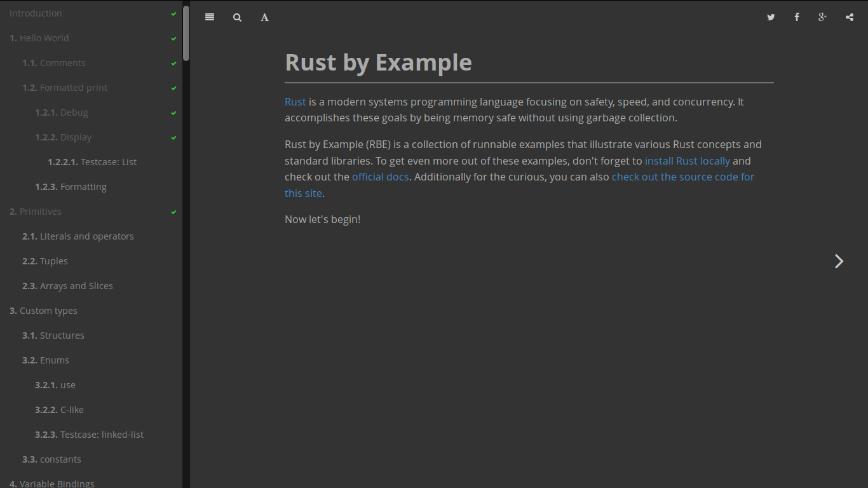Click the green checkmark beside Primitives
This screenshot has width=868, height=488.
[173, 212]
